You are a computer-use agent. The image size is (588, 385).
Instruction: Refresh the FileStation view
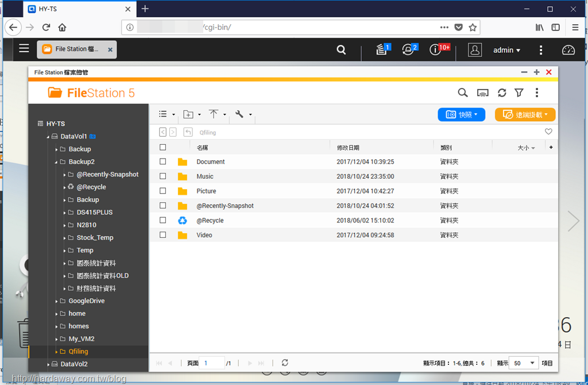502,93
